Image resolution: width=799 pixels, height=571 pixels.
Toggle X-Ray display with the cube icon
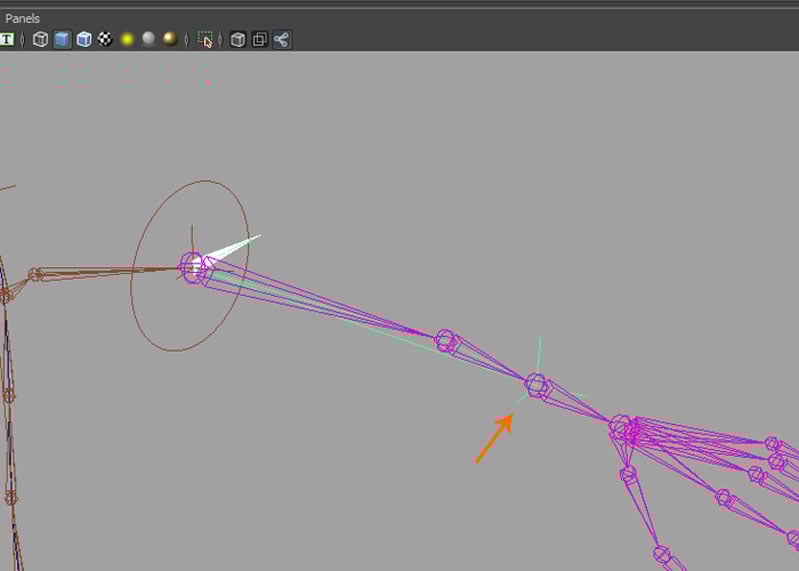237,39
